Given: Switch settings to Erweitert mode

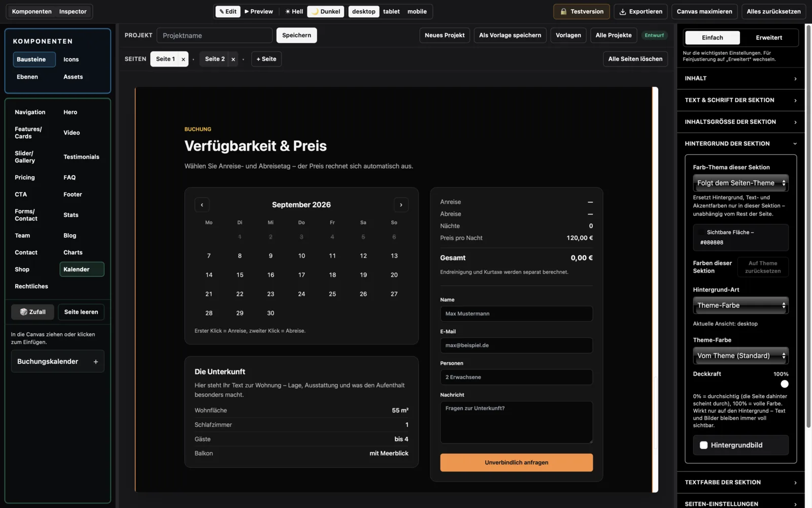Looking at the screenshot, I should click(769, 38).
